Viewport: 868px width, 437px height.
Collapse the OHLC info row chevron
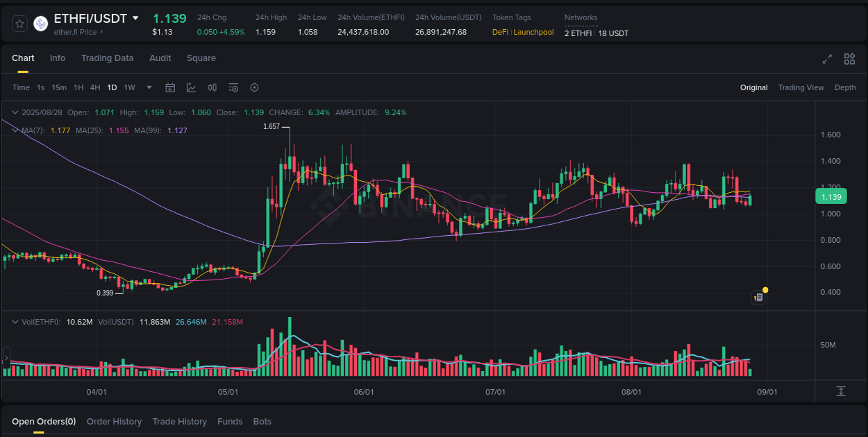[15, 112]
